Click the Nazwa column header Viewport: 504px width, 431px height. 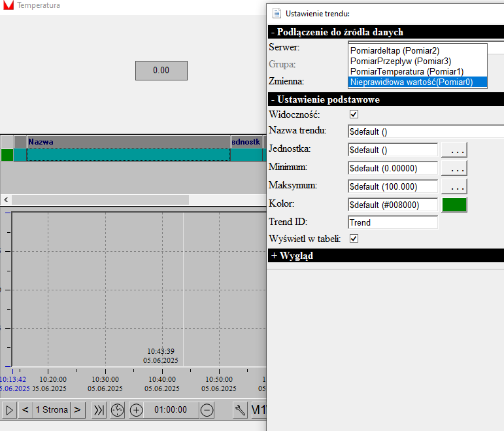(x=129, y=142)
